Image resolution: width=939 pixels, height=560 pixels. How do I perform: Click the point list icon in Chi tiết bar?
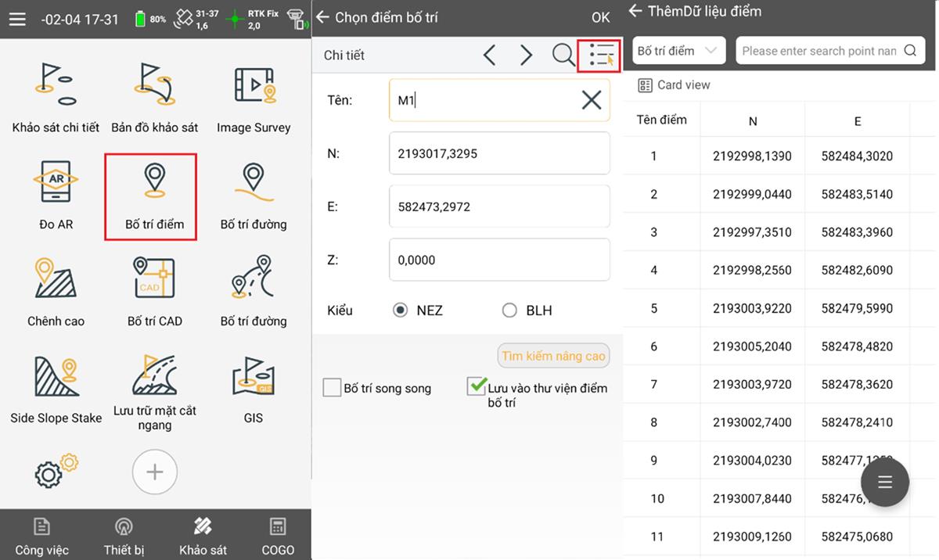tap(600, 55)
